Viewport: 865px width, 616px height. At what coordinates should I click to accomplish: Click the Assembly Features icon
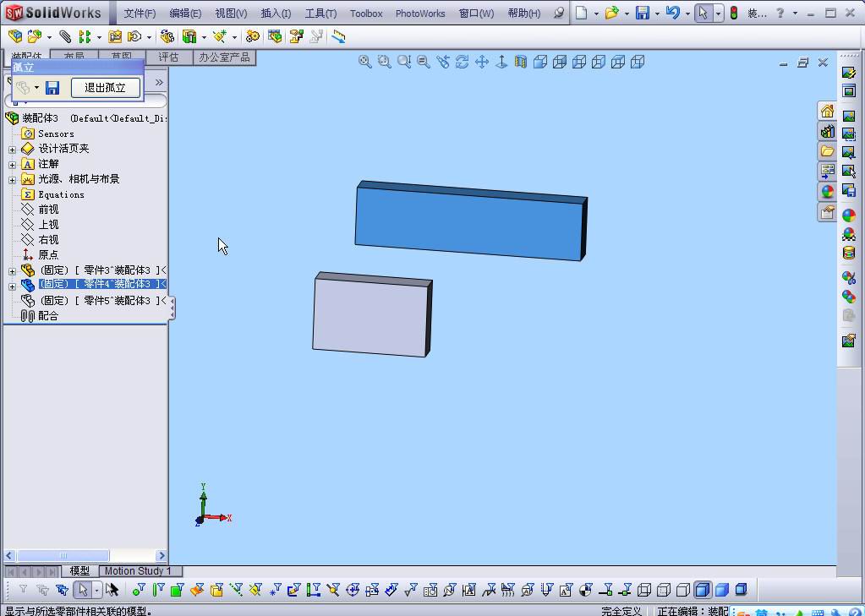tap(189, 36)
